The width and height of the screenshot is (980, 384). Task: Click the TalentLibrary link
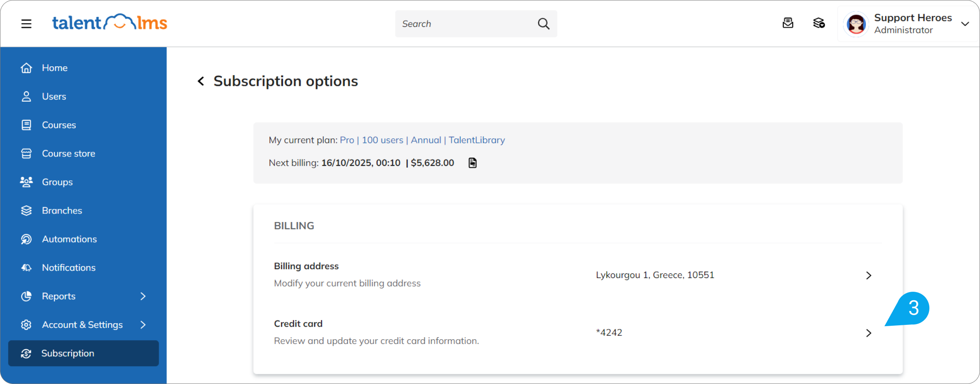click(477, 140)
